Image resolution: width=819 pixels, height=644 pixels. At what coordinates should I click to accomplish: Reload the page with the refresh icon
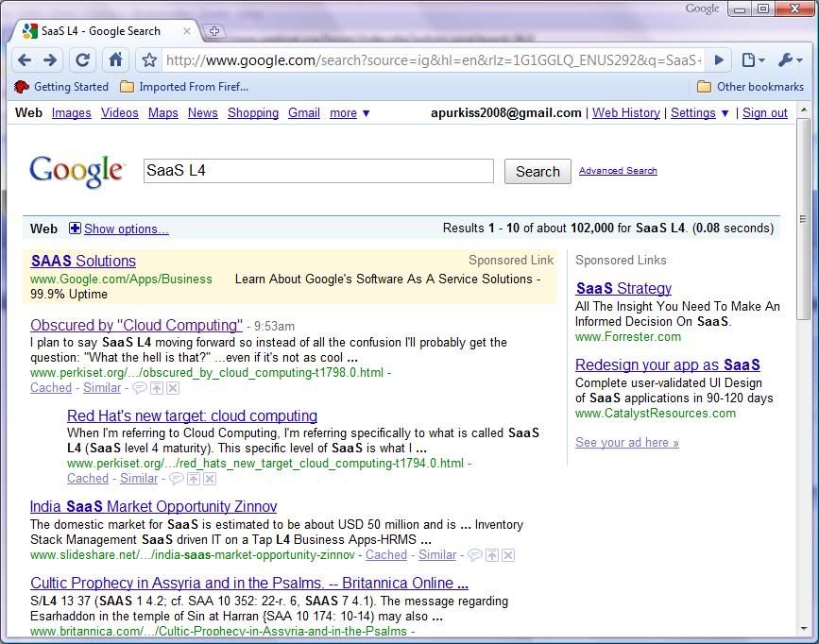[x=82, y=60]
